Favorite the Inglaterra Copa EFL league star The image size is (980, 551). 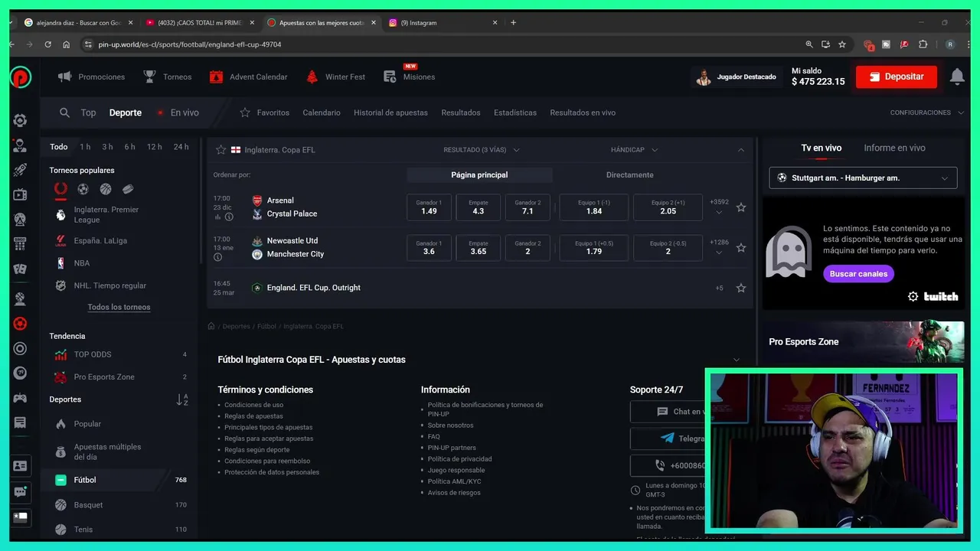click(x=220, y=150)
